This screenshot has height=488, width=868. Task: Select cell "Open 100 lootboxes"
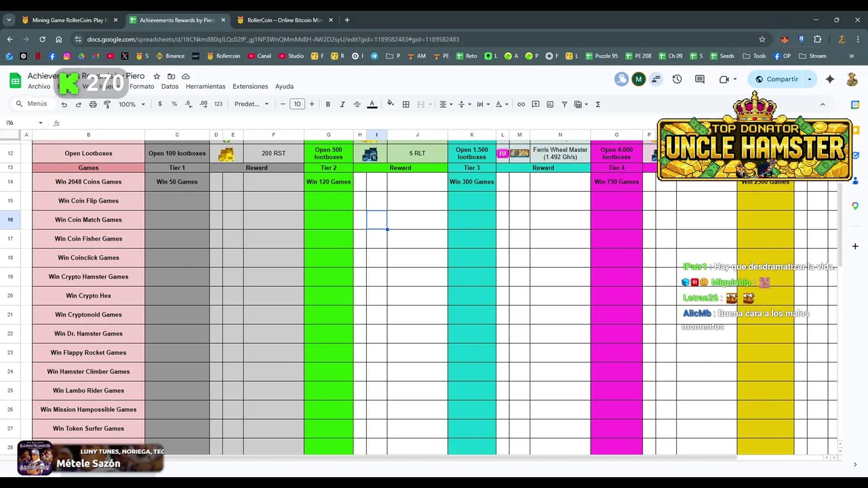click(177, 153)
